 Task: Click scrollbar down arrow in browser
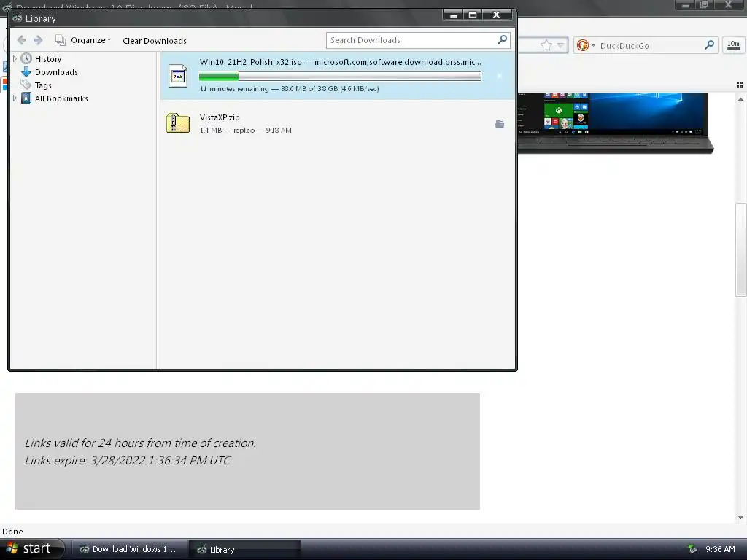pos(740,518)
